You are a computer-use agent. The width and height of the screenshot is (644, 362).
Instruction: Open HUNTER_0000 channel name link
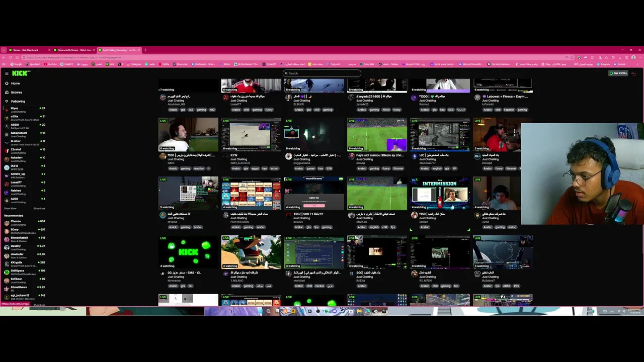pyautogui.click(x=240, y=222)
